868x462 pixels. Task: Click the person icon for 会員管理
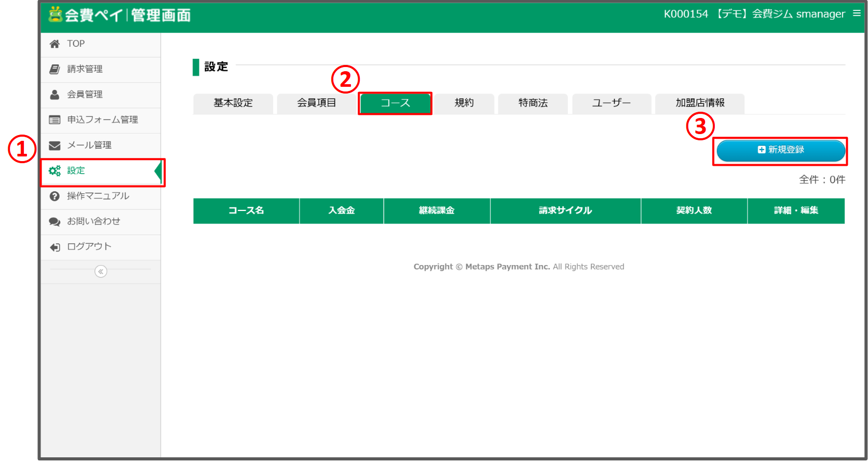click(x=55, y=95)
